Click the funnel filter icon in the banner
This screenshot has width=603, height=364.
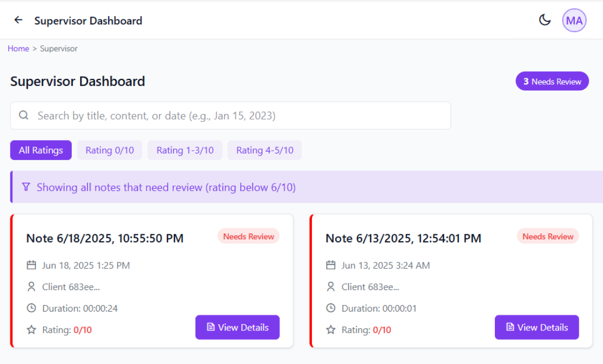(26, 187)
